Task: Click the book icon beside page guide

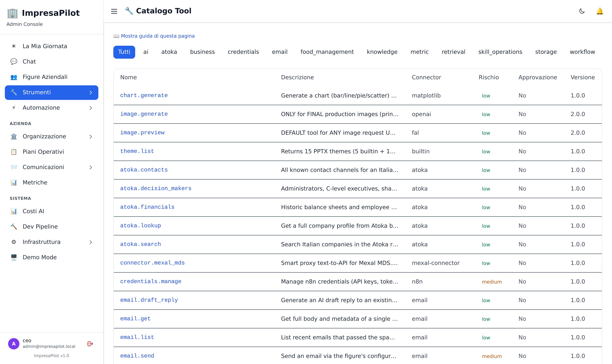Action: click(116, 36)
